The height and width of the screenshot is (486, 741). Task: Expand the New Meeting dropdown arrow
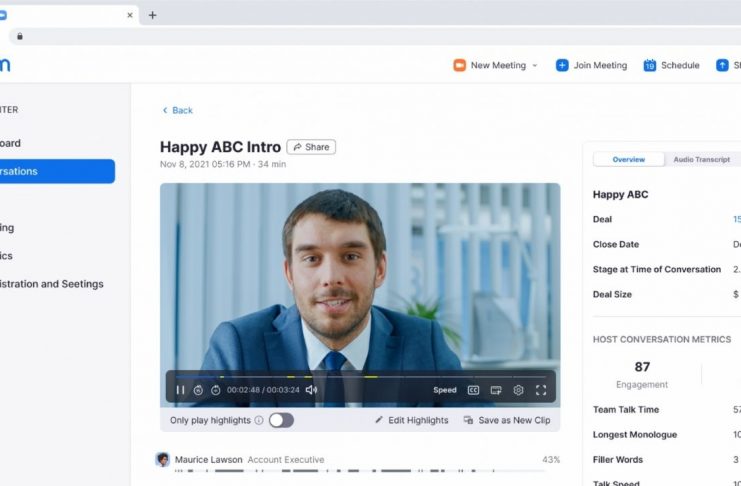click(x=535, y=65)
